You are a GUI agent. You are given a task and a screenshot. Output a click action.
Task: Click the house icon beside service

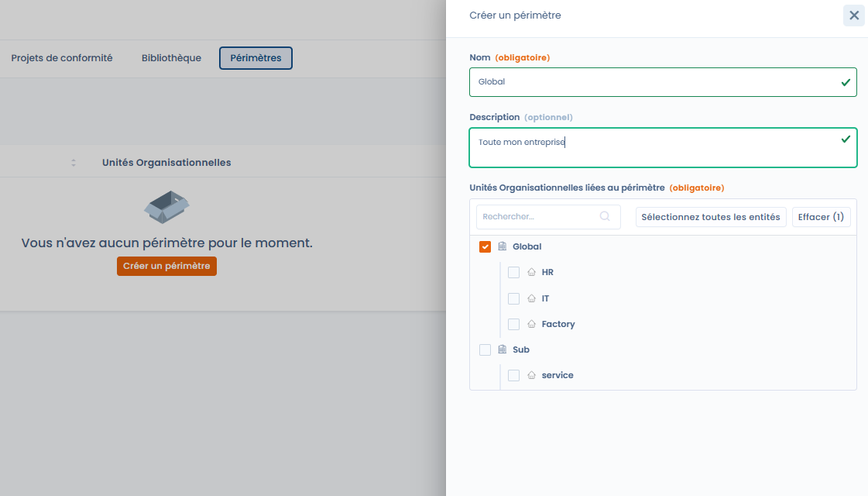531,375
